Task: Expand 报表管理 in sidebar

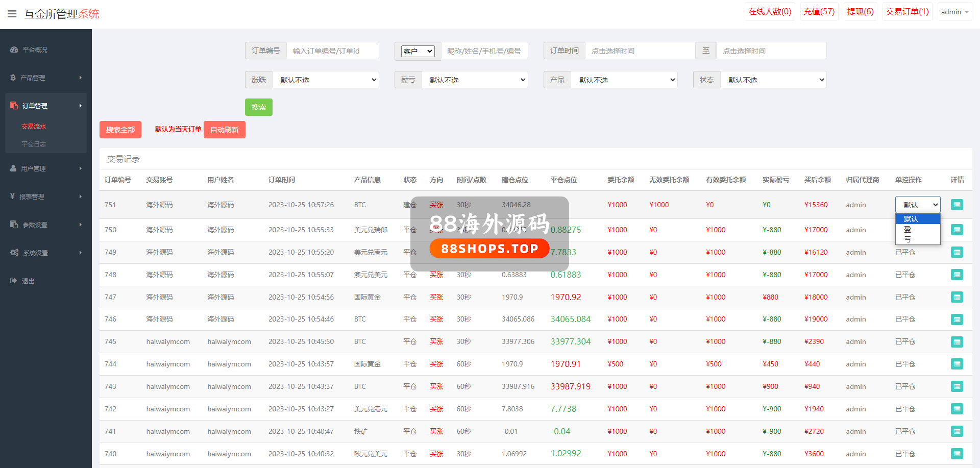Action: point(46,196)
